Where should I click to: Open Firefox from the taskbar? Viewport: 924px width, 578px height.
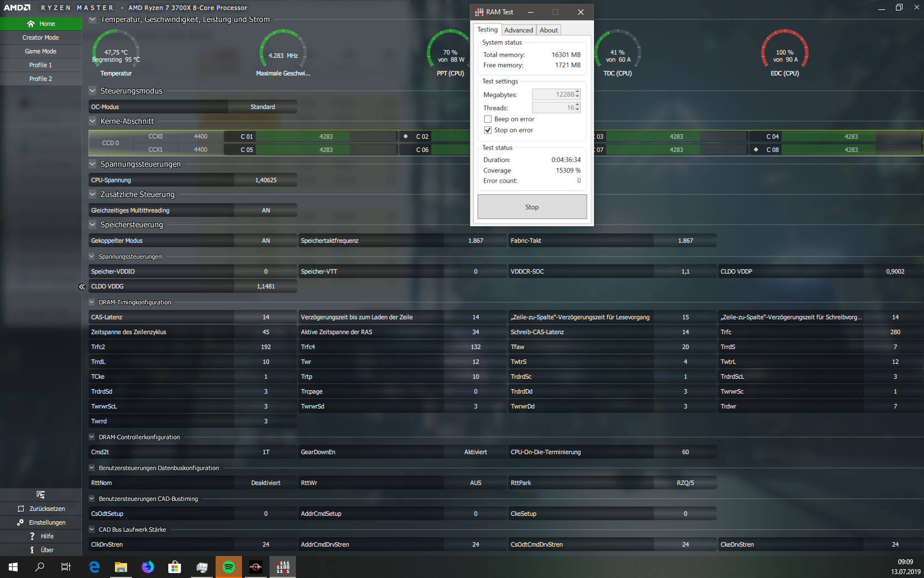click(148, 567)
